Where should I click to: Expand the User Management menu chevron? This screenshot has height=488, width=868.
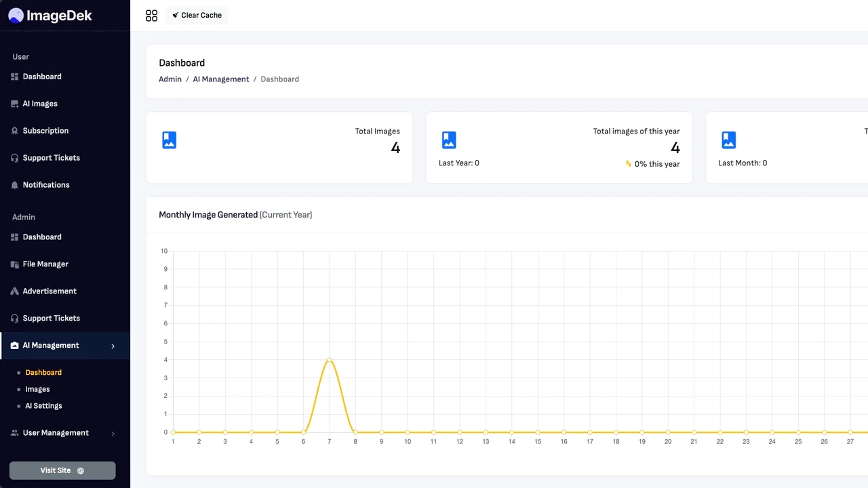(113, 433)
